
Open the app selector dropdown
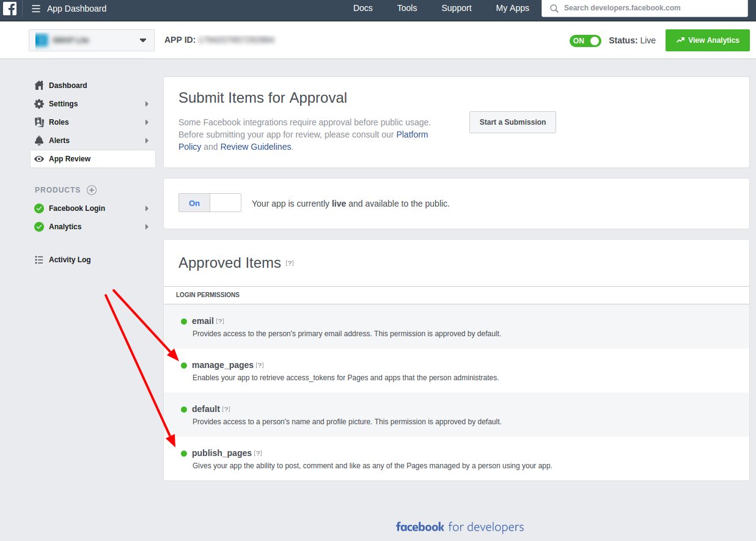pos(92,40)
